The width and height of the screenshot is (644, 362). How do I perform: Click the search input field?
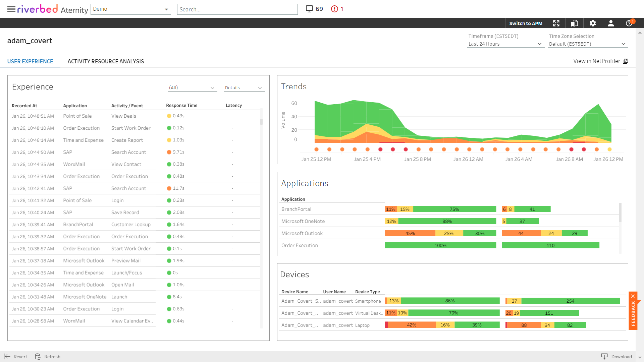pos(237,9)
